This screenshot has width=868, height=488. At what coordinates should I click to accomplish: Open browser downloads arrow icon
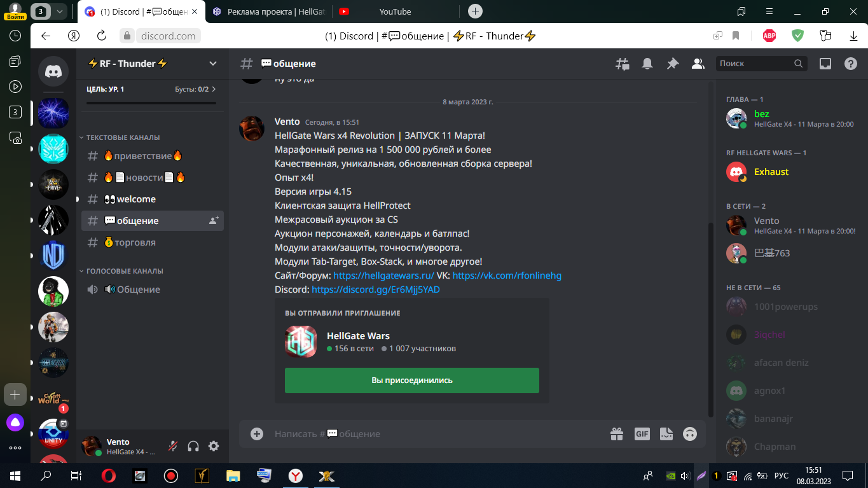854,36
